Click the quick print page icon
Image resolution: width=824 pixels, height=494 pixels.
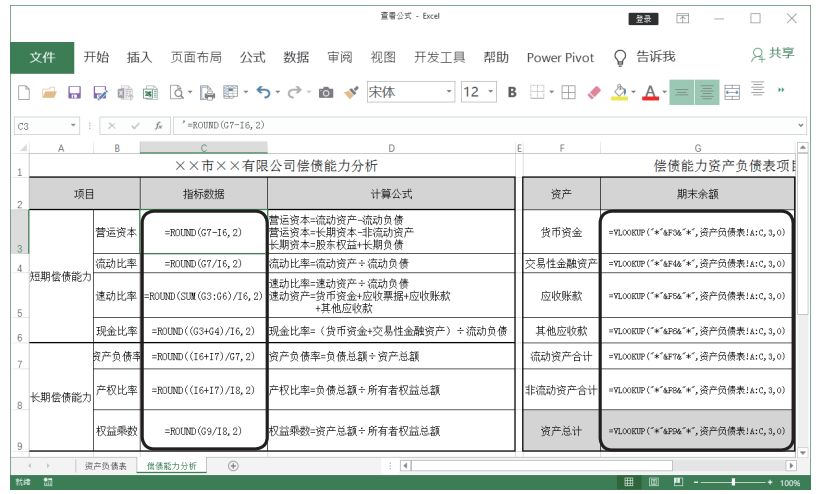coord(207,92)
